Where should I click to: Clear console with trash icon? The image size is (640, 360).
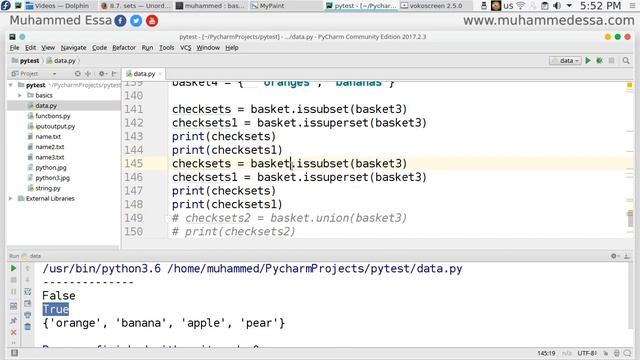(28, 327)
